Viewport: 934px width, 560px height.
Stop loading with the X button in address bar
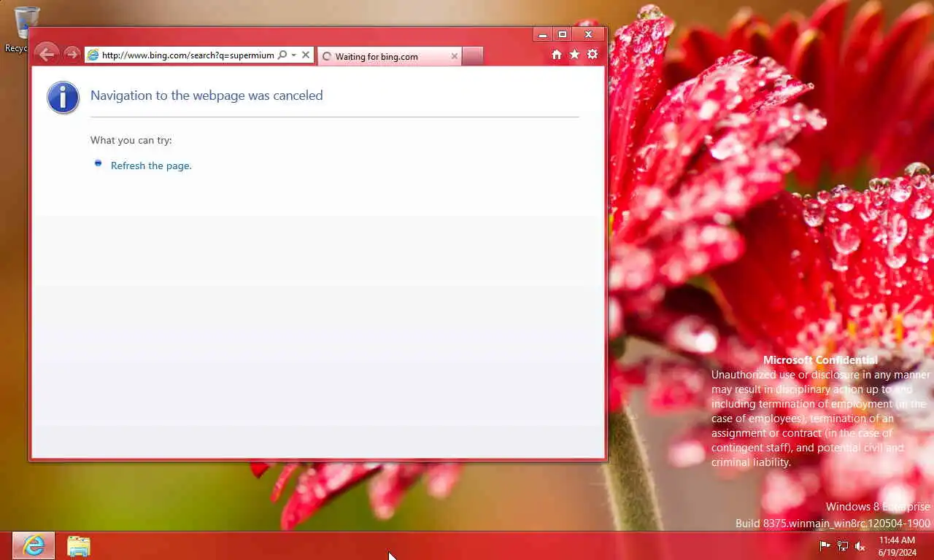click(306, 55)
